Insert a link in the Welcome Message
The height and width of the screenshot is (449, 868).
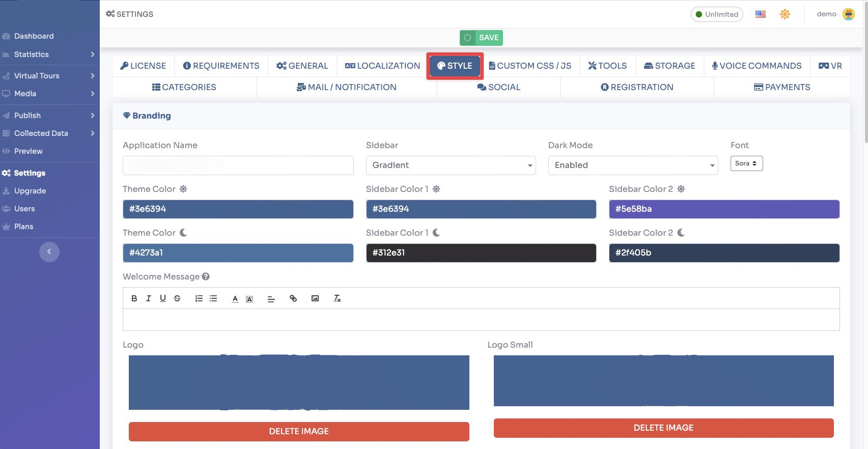click(293, 298)
